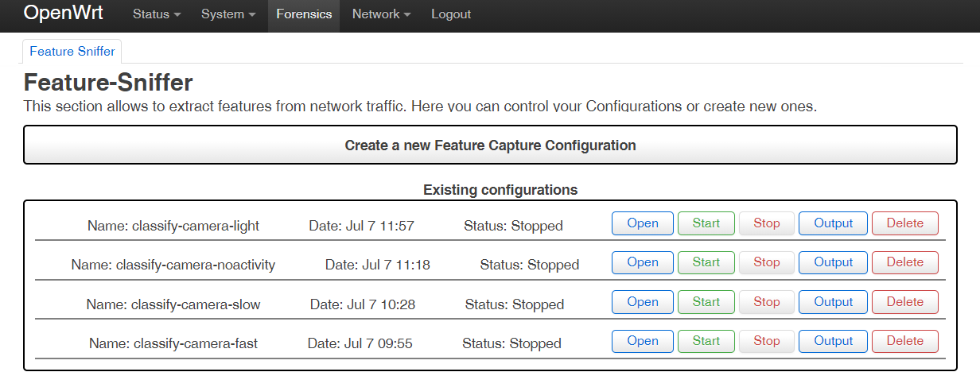
Task: Open the classify-camera-light configuration
Action: (643, 223)
